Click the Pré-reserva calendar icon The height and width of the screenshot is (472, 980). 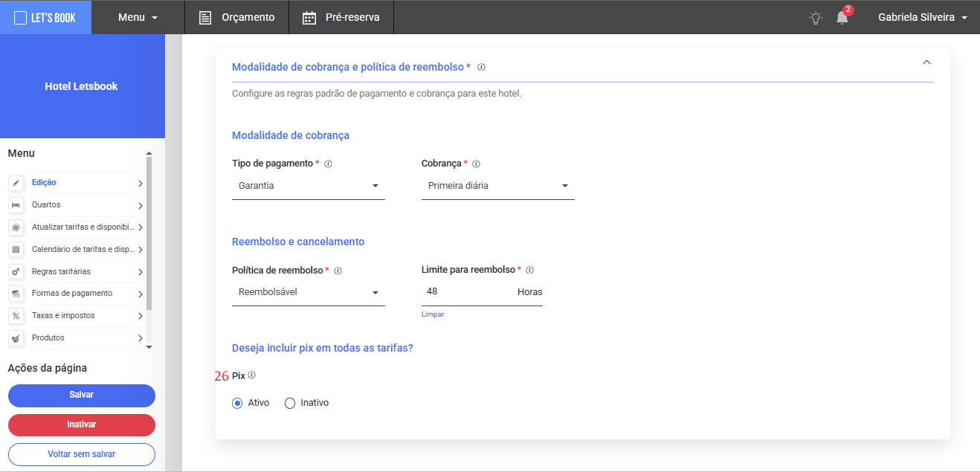pos(309,17)
